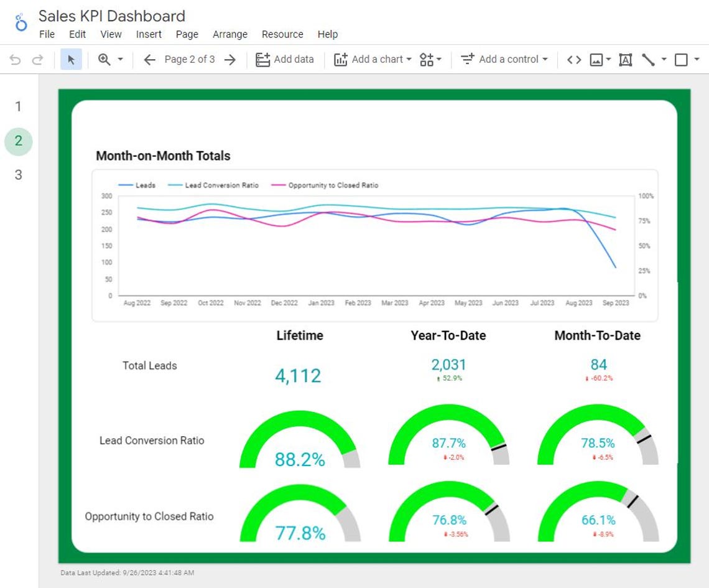Click the URL embed icon
The width and height of the screenshot is (709, 588).
tap(573, 59)
